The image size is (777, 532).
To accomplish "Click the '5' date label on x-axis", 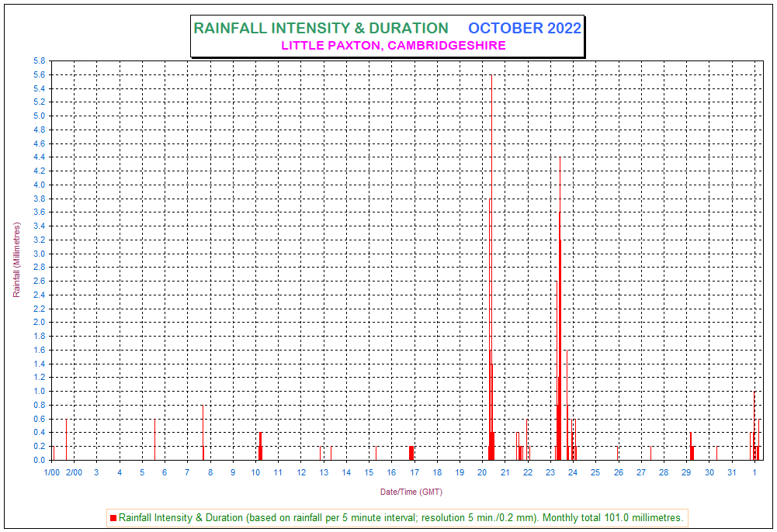I will pos(142,472).
